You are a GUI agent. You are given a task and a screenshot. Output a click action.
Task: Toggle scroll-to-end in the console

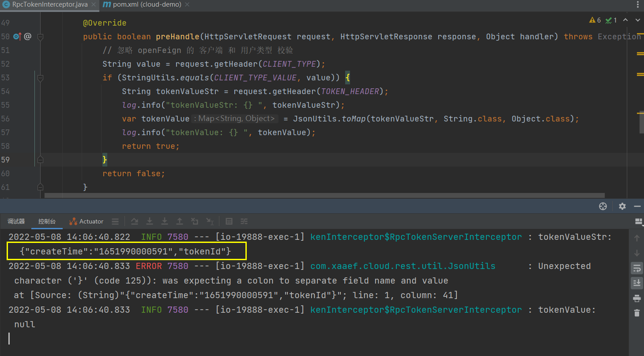pyautogui.click(x=637, y=282)
